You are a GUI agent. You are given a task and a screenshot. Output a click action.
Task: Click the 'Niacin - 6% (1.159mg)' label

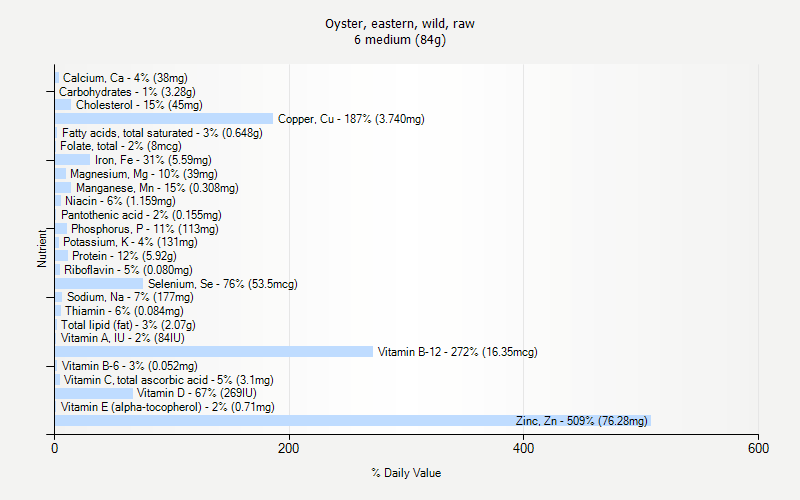tap(120, 201)
